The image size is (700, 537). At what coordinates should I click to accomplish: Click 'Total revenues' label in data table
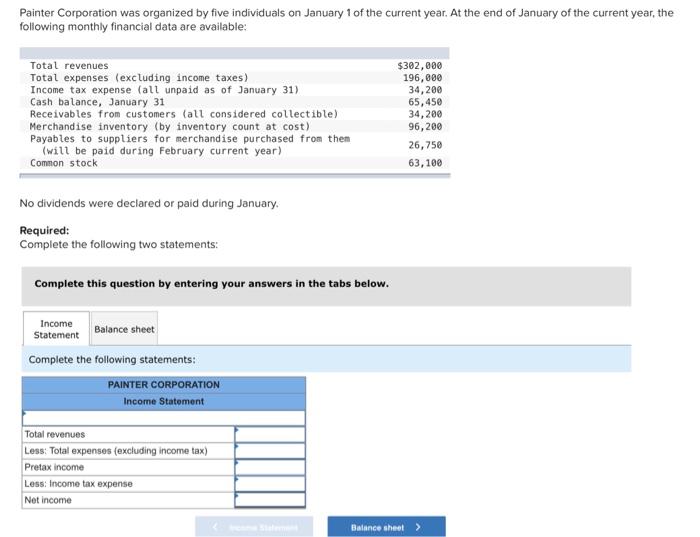click(69, 66)
